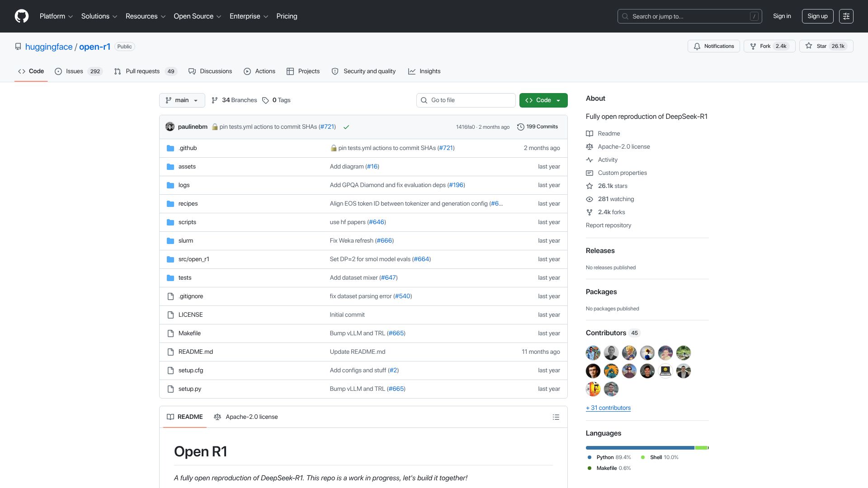
Task: Click the Sign in link
Action: 782,16
